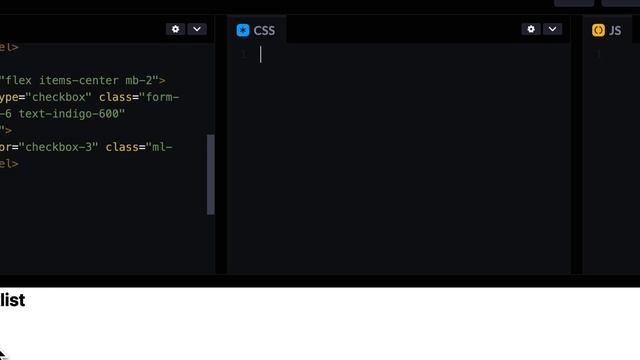This screenshot has width=640, height=360.
Task: Select the CSS editor tab
Action: pyautogui.click(x=256, y=30)
